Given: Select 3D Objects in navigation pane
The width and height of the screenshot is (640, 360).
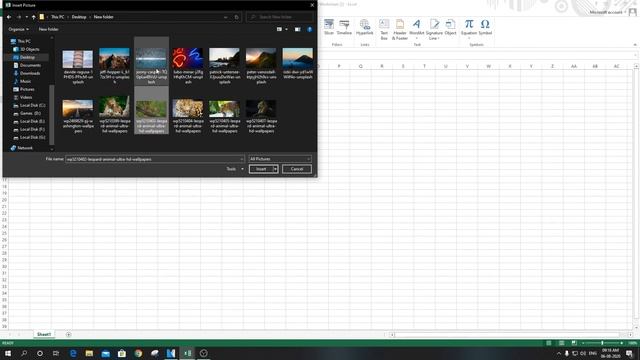Looking at the screenshot, I should [29, 49].
